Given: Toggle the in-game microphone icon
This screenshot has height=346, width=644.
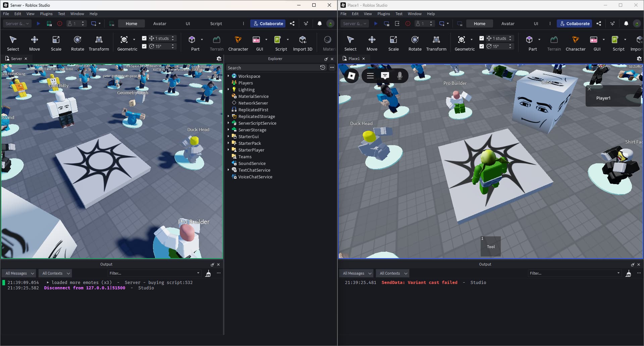Looking at the screenshot, I should (x=399, y=75).
